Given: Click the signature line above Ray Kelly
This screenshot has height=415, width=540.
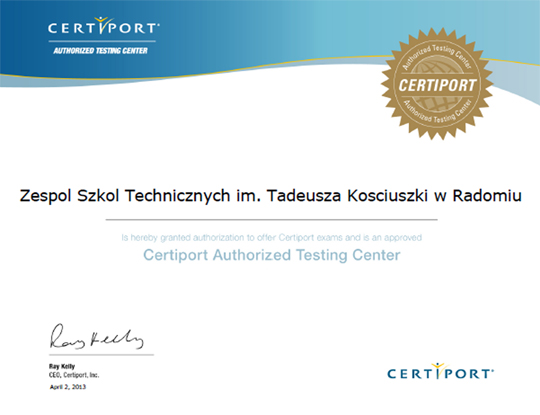Looking at the screenshot, I should click(101, 355).
